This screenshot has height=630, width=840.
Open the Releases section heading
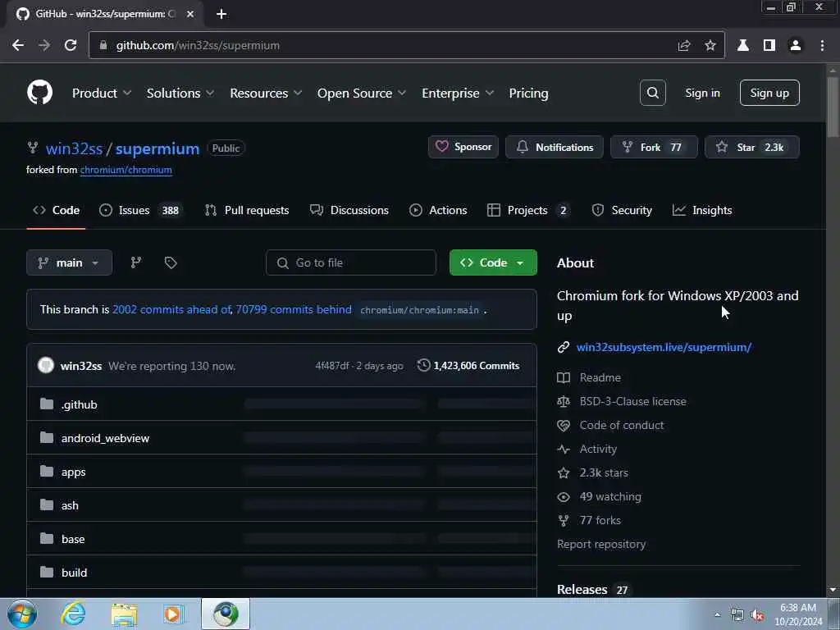pyautogui.click(x=582, y=589)
